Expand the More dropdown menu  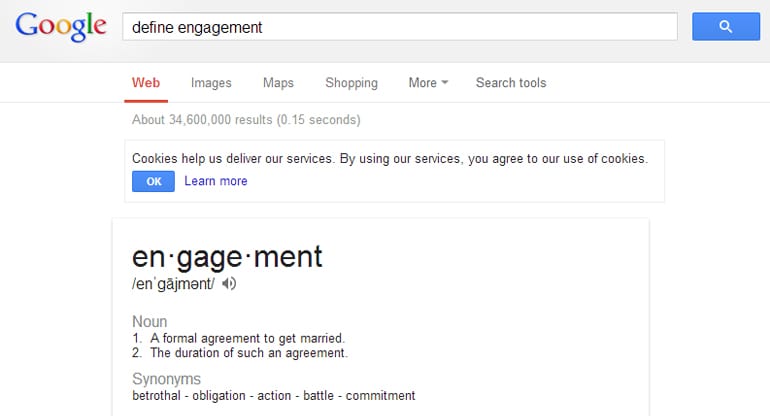(x=428, y=83)
